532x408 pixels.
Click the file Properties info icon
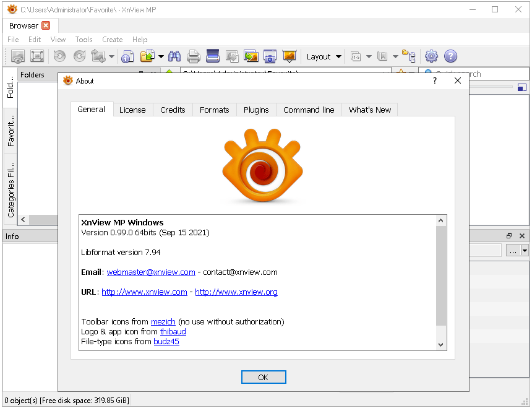[x=127, y=56]
